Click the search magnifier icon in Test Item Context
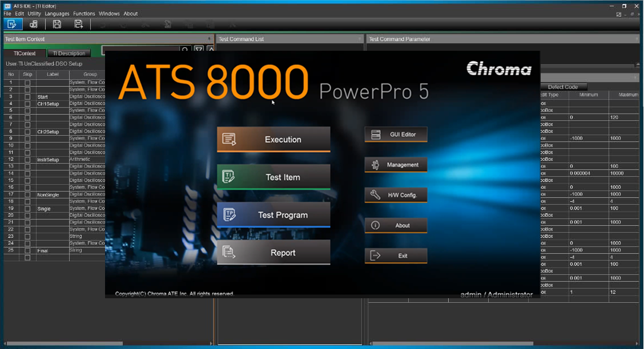644x349 pixels. 185,49
